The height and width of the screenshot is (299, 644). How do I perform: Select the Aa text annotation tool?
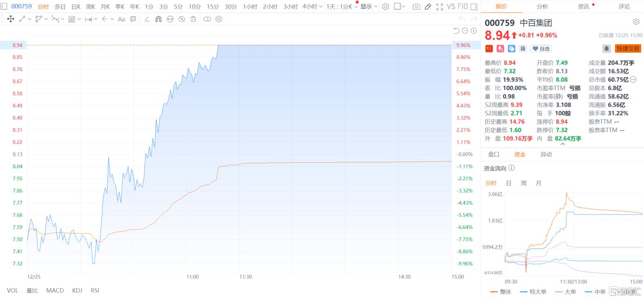click(x=122, y=19)
